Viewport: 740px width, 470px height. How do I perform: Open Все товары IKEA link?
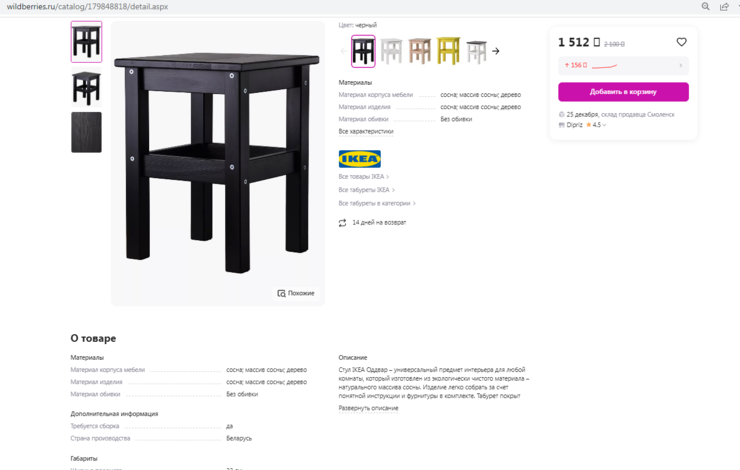tap(363, 176)
